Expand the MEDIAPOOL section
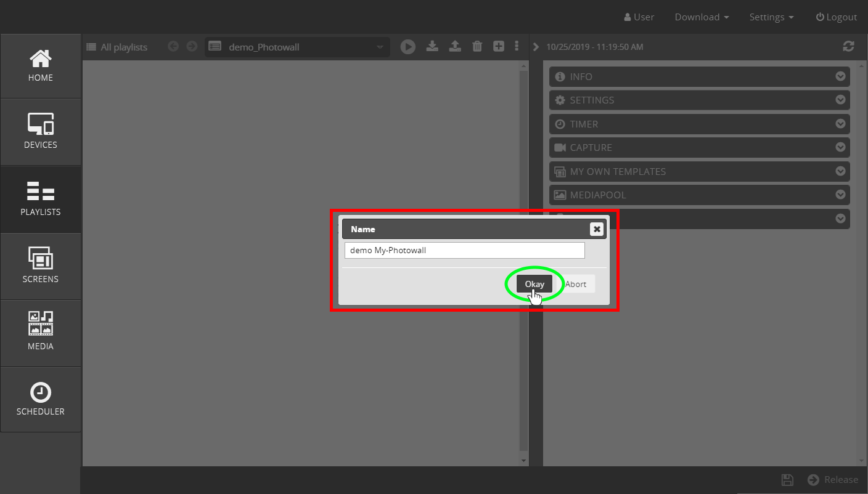The height and width of the screenshot is (494, 868). coord(700,195)
